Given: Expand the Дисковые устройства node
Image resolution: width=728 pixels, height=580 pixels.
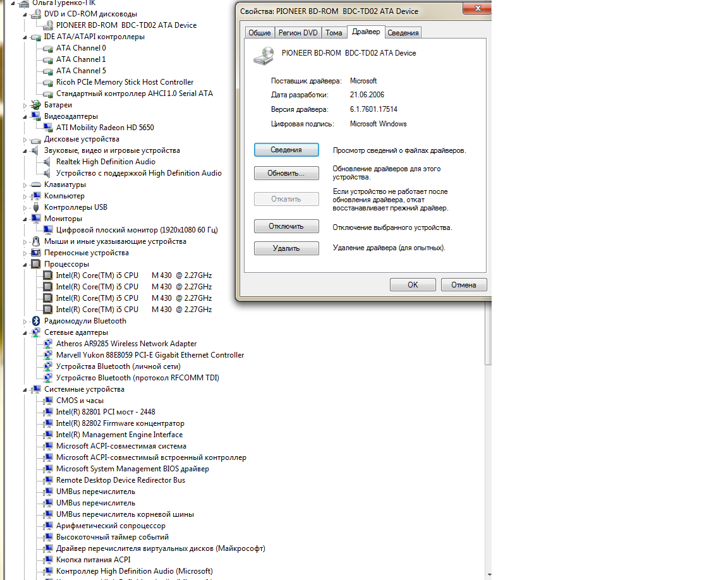Looking at the screenshot, I should point(25,140).
